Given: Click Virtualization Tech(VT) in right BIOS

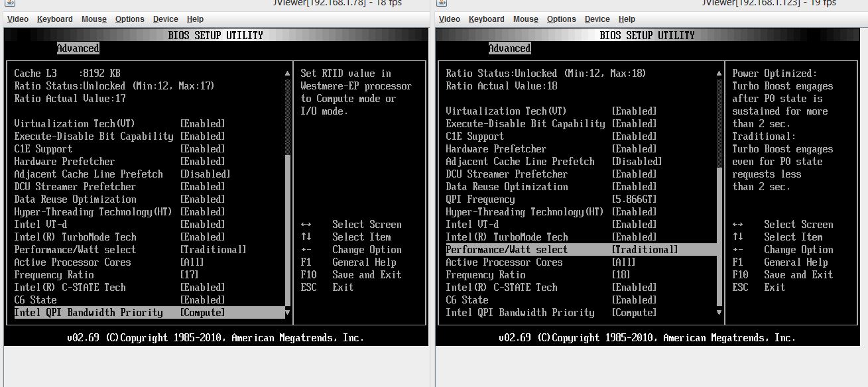Looking at the screenshot, I should click(x=507, y=111).
